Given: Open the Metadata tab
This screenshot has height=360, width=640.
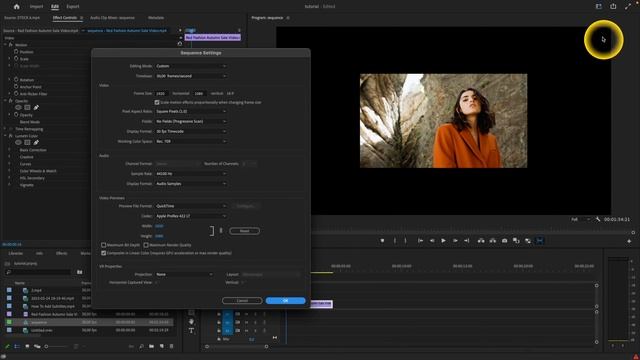Looking at the screenshot, I should point(156,18).
